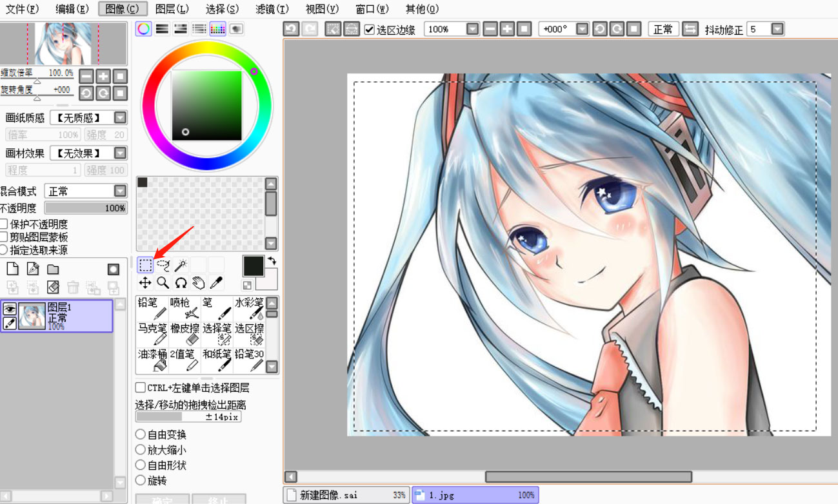This screenshot has height=504, width=838.
Task: Choose the 橡皮擦 eraser
Action: point(185,335)
